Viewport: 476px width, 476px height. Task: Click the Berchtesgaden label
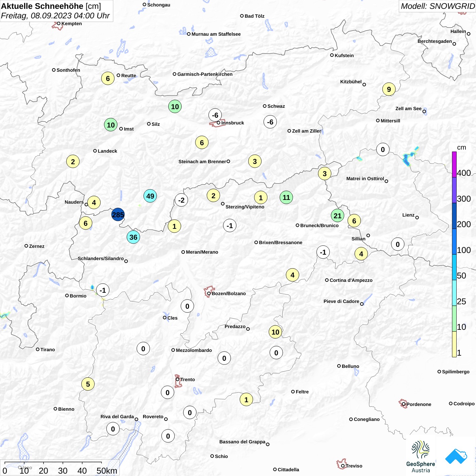tap(435, 41)
